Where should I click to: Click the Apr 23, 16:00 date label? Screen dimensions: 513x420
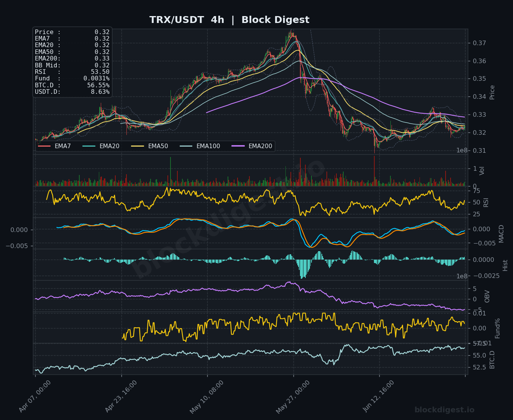click(121, 397)
